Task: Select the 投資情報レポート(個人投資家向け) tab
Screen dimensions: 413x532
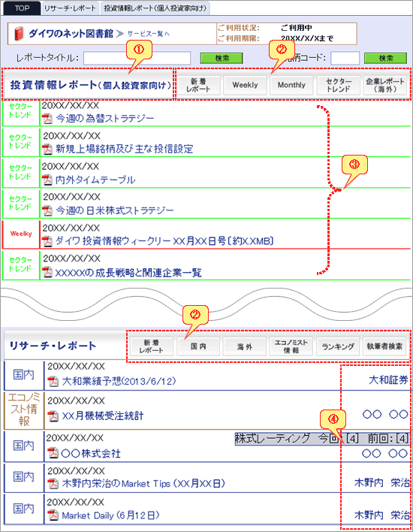Action: coord(155,8)
